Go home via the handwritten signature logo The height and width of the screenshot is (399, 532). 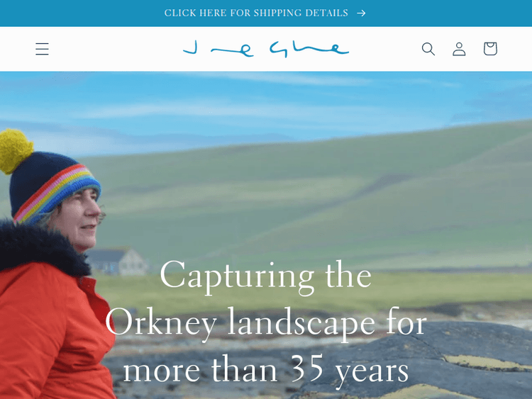pos(266,49)
